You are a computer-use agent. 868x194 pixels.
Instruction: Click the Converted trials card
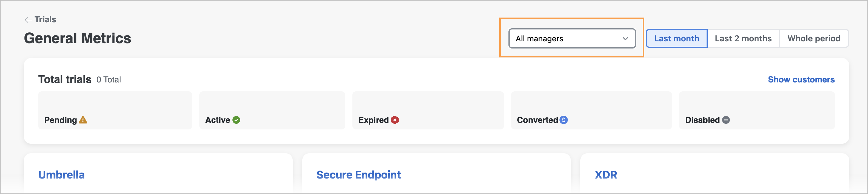tap(591, 110)
